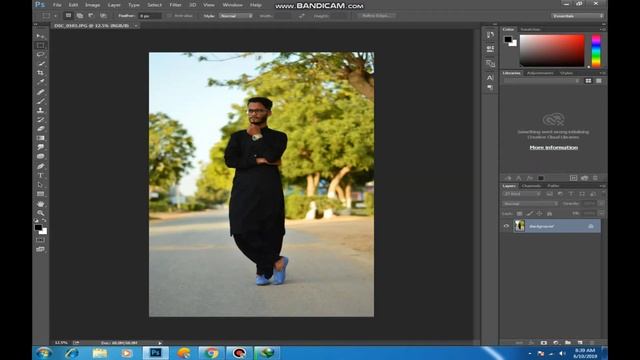Select the Quick Selection tool
640x360 pixels.
(40, 64)
